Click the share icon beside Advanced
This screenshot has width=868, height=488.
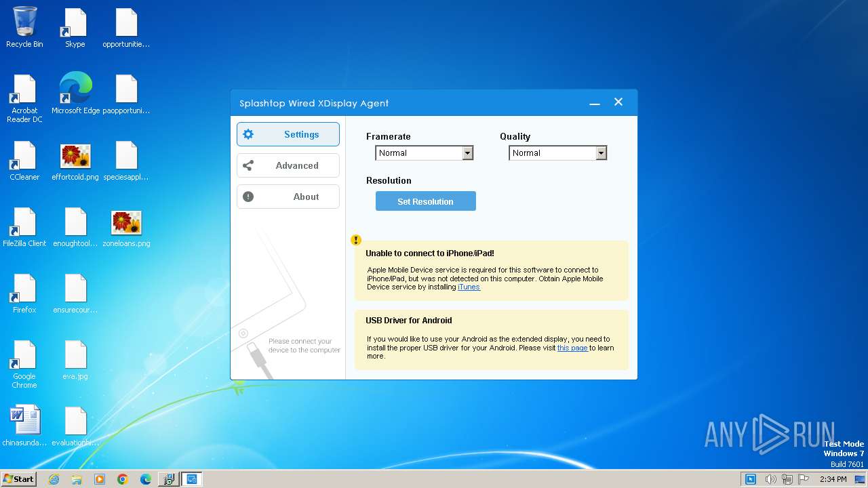pyautogui.click(x=248, y=165)
